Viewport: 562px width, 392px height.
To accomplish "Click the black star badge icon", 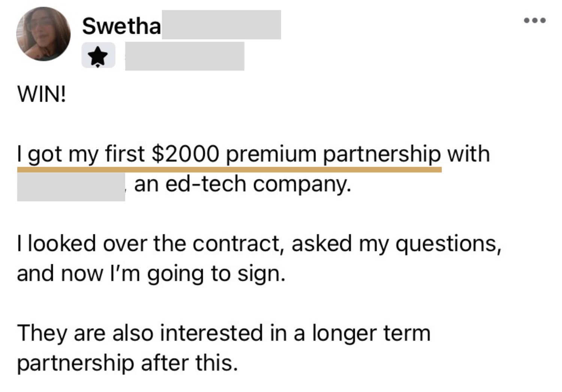I will pyautogui.click(x=98, y=56).
